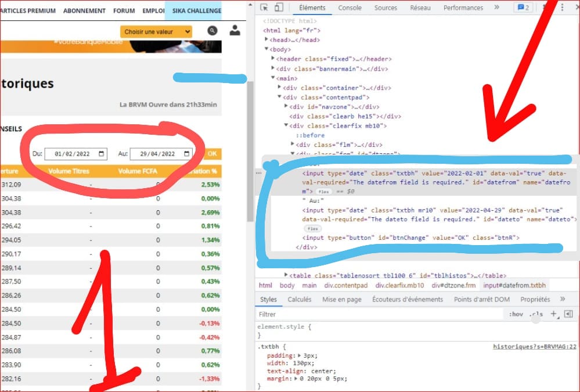Open ARTICLES PREMIUM in site navigation
The image size is (580, 392).
coord(28,10)
